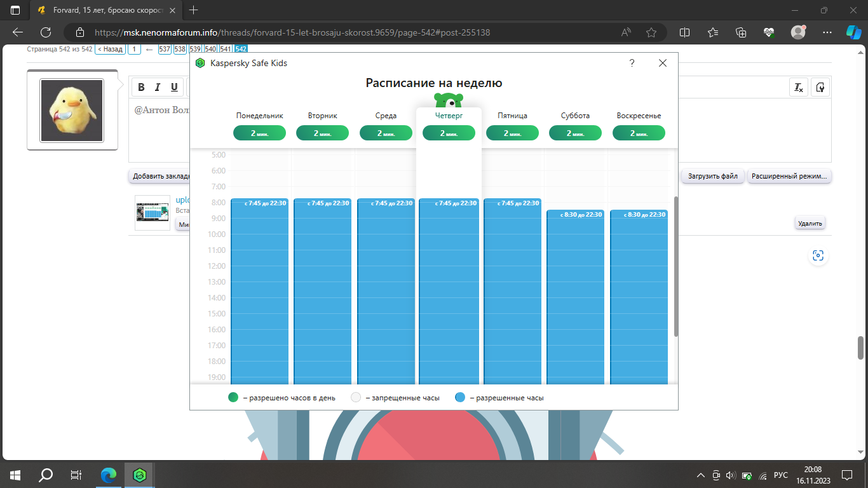Image resolution: width=868 pixels, height=488 pixels.
Task: Open Edge Copilot sidebar icon
Action: pyautogui.click(x=853, y=32)
